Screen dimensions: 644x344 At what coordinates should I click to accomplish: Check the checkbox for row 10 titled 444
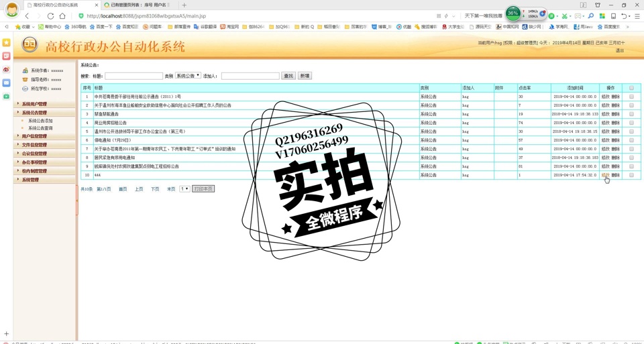click(x=631, y=175)
